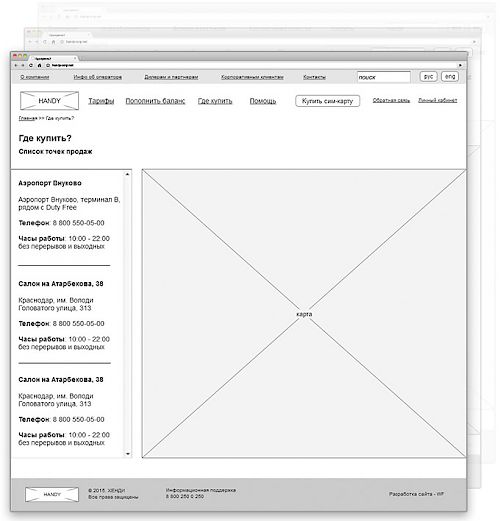Click the Купить сим-карту button
The height and width of the screenshot is (521, 500).
point(328,101)
